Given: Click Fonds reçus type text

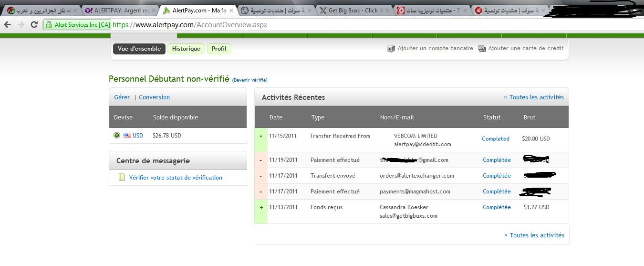Looking at the screenshot, I should (x=326, y=207).
